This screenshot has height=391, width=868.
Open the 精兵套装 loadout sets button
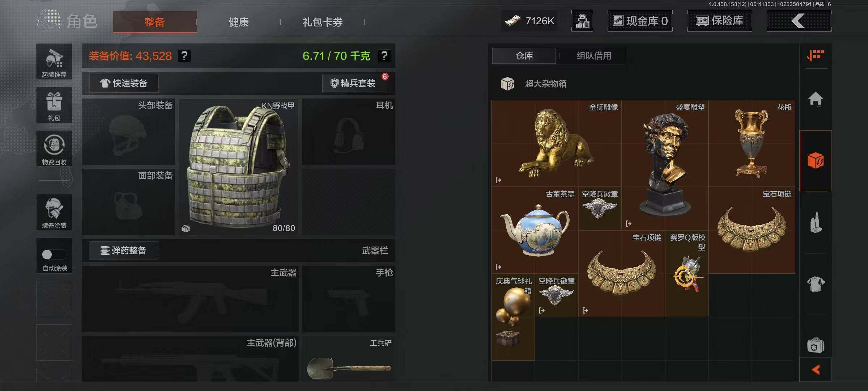(x=354, y=83)
